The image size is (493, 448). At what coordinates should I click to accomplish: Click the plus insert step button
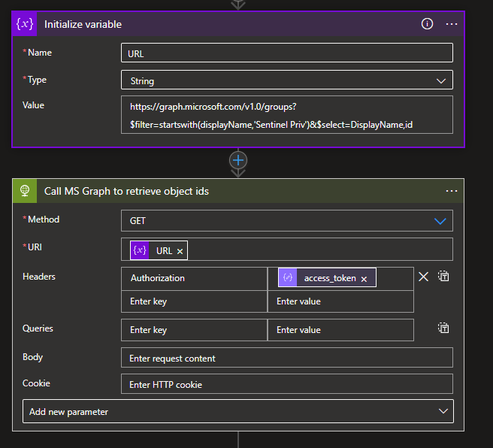pos(238,160)
